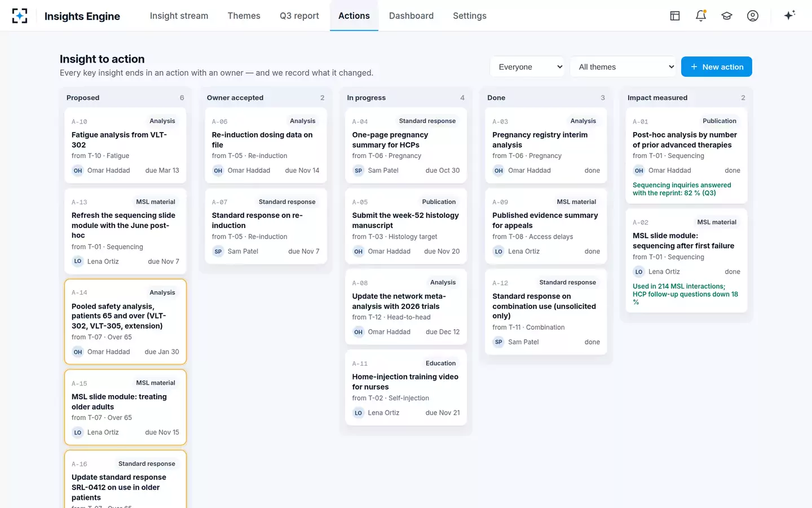Open the Q3 report tab

coord(299,16)
